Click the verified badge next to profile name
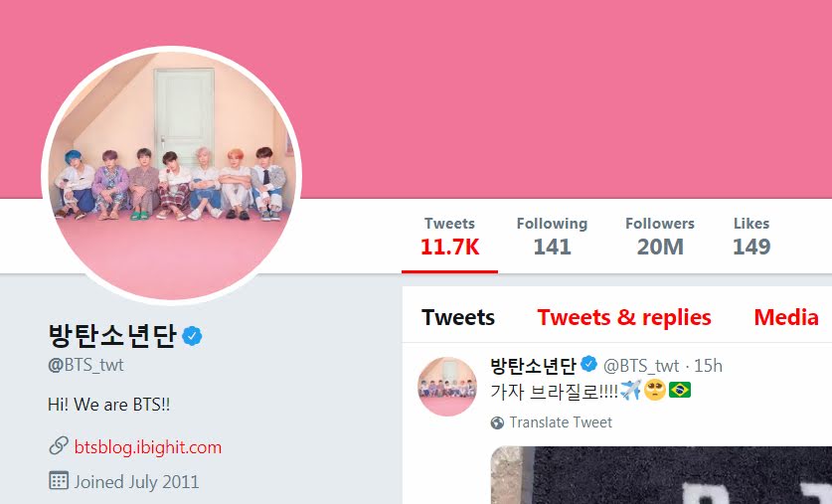Image resolution: width=832 pixels, height=504 pixels. [192, 336]
